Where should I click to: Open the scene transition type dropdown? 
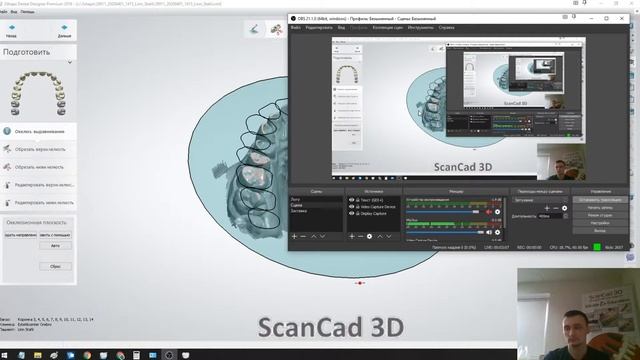540,200
